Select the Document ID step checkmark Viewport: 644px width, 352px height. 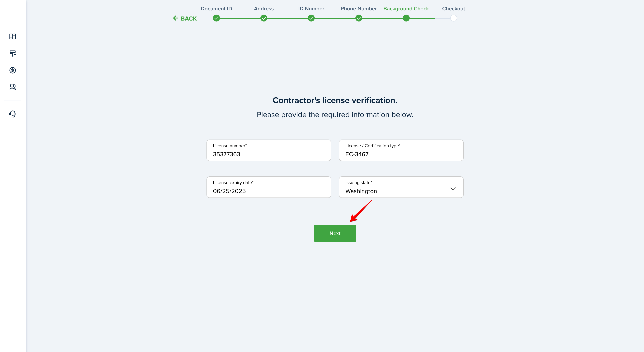[x=216, y=18]
